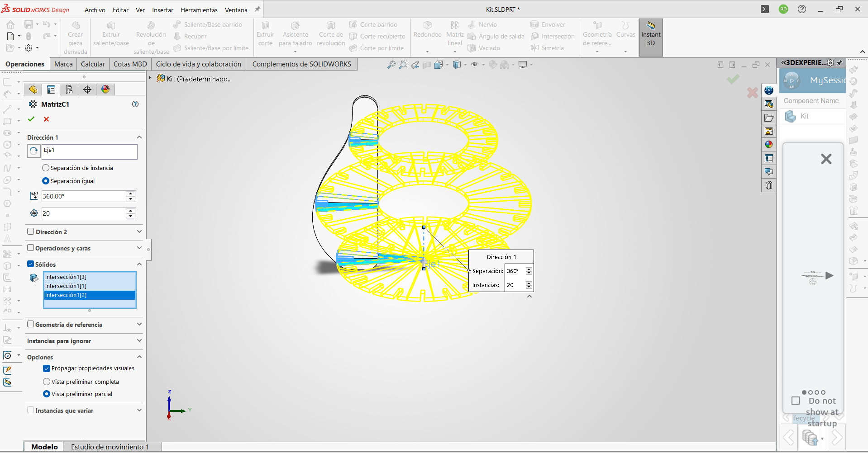Click the Instant 3D tool
Screen dimensions: 868x453
click(651, 37)
